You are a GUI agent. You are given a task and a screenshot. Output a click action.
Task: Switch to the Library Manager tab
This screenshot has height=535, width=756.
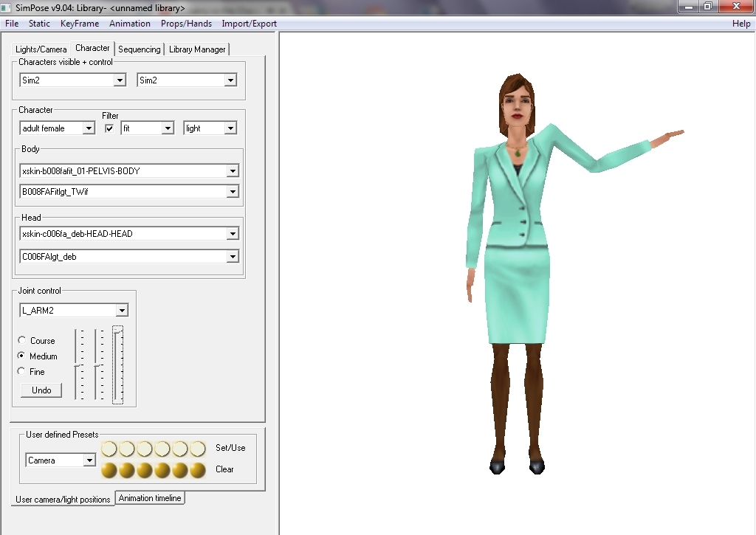(197, 49)
